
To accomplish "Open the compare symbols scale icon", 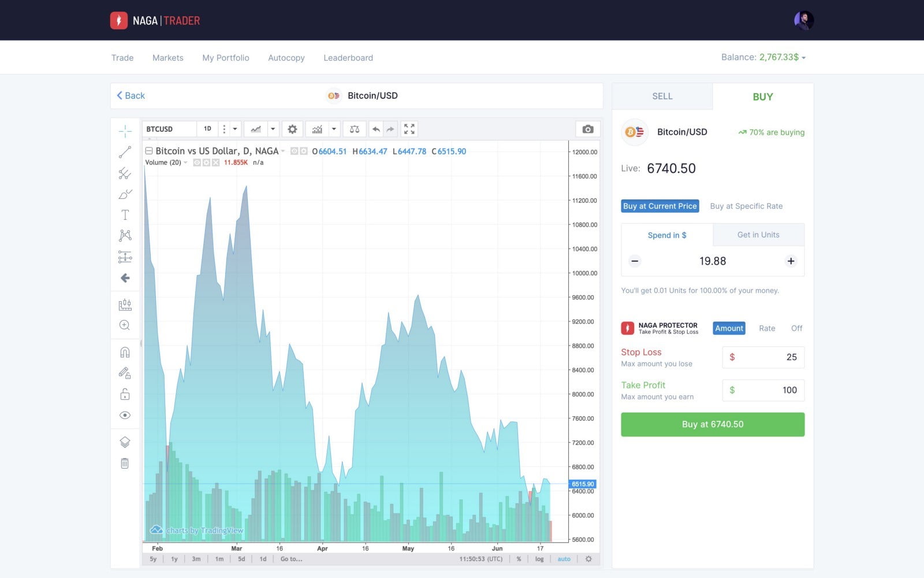I will click(355, 129).
